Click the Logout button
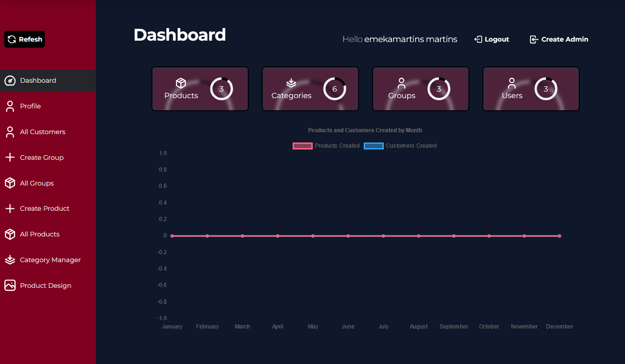The height and width of the screenshot is (364, 625). [492, 39]
